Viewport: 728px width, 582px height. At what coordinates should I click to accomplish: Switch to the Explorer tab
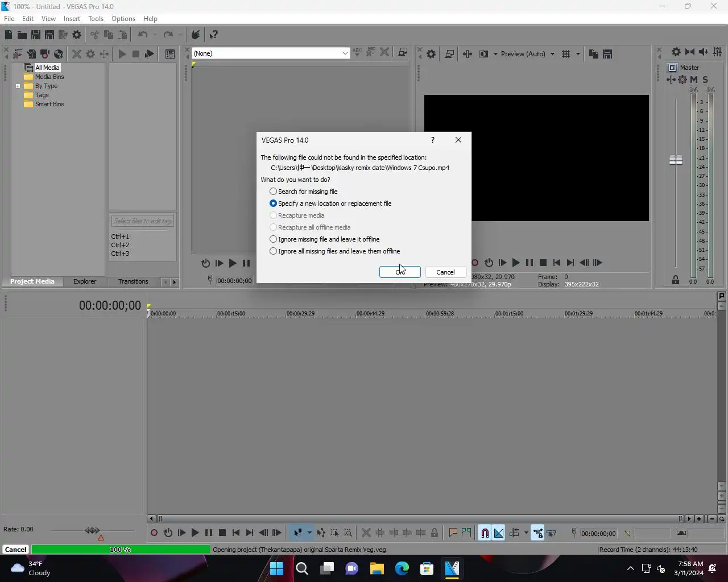coord(85,281)
